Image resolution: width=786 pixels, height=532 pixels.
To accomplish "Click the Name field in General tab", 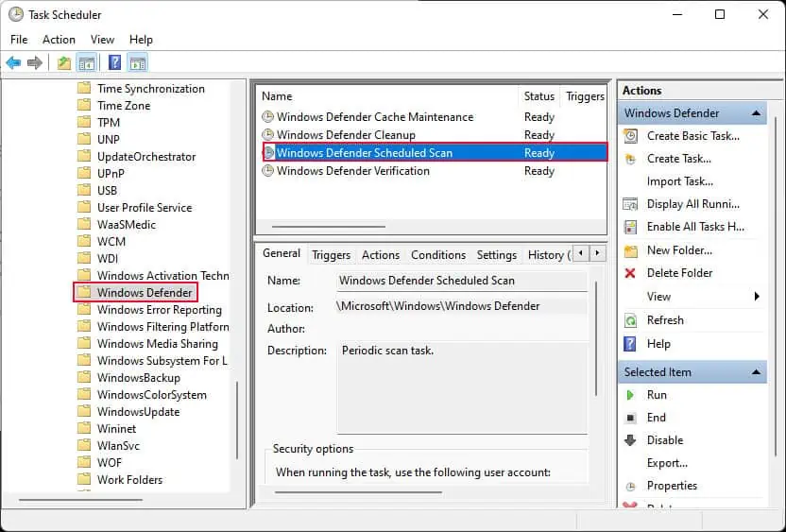I will point(462,281).
